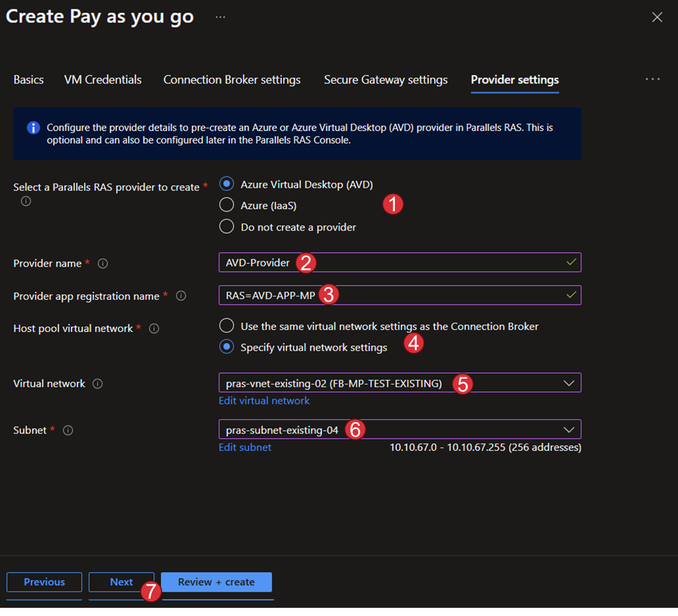Focus the Provider name input field
Image resolution: width=678 pixels, height=616 pixels.
400,262
